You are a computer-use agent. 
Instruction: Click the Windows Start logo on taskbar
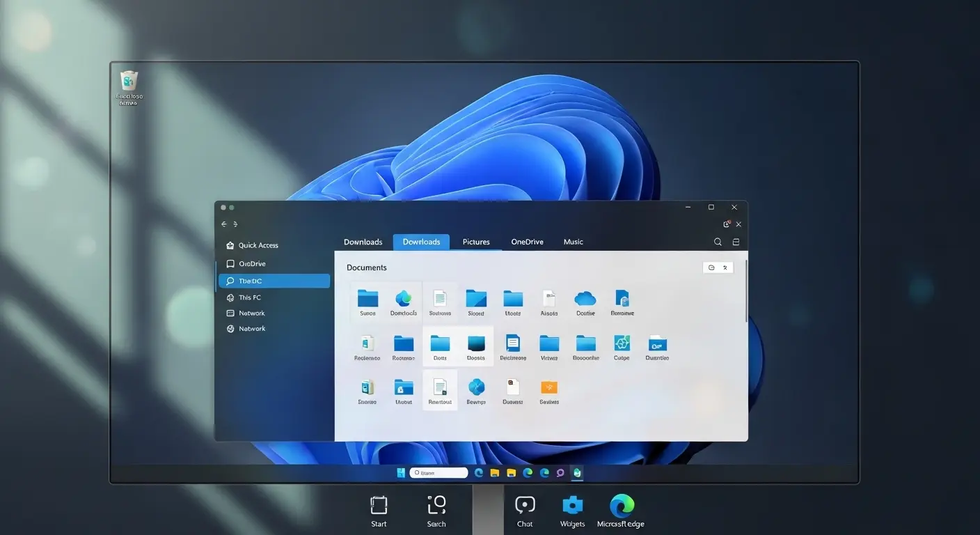401,473
